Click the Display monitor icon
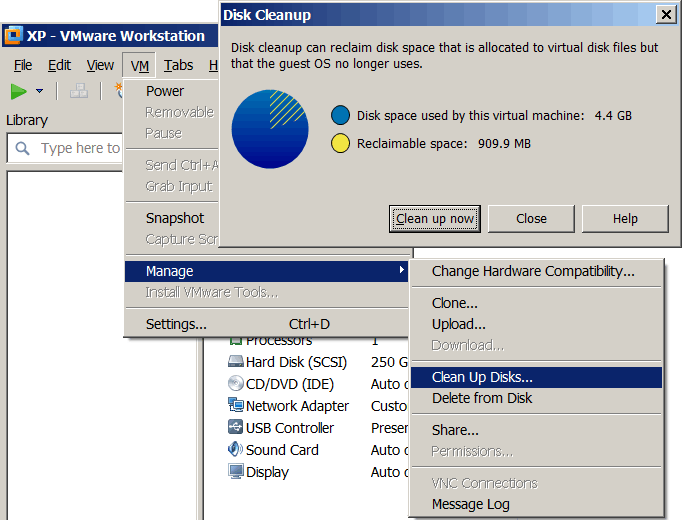 pos(235,471)
